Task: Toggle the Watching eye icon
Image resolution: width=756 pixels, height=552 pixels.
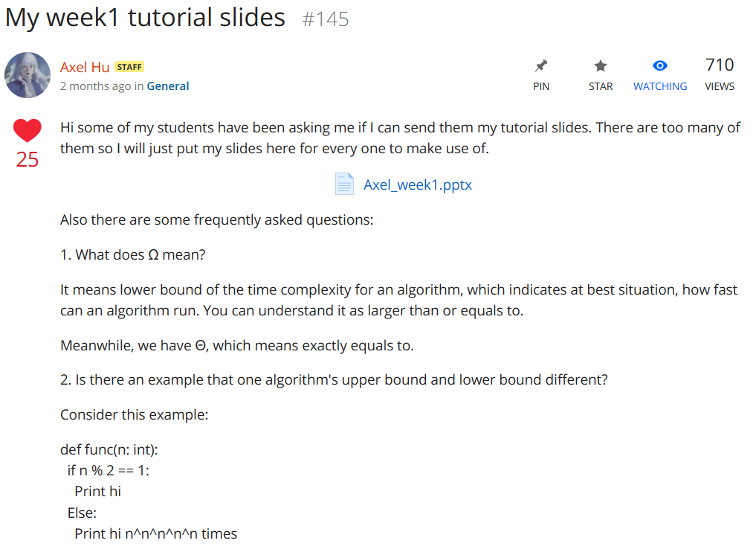Action: (x=659, y=65)
